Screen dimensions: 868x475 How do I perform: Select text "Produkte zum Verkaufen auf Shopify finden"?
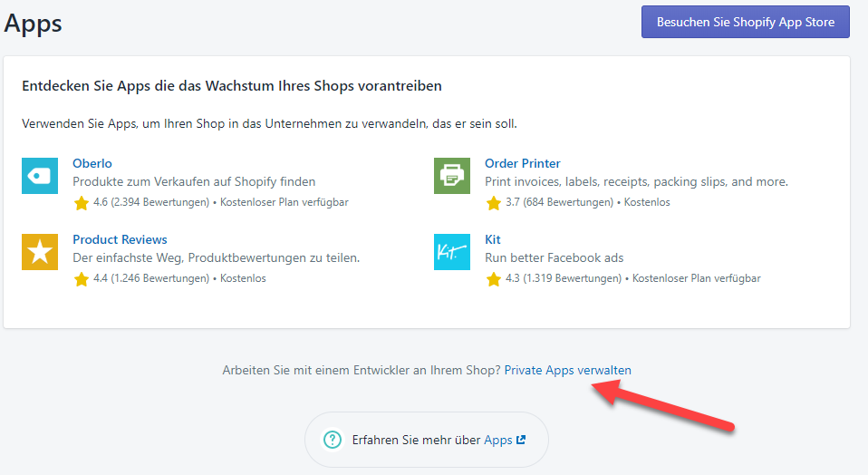coord(194,181)
